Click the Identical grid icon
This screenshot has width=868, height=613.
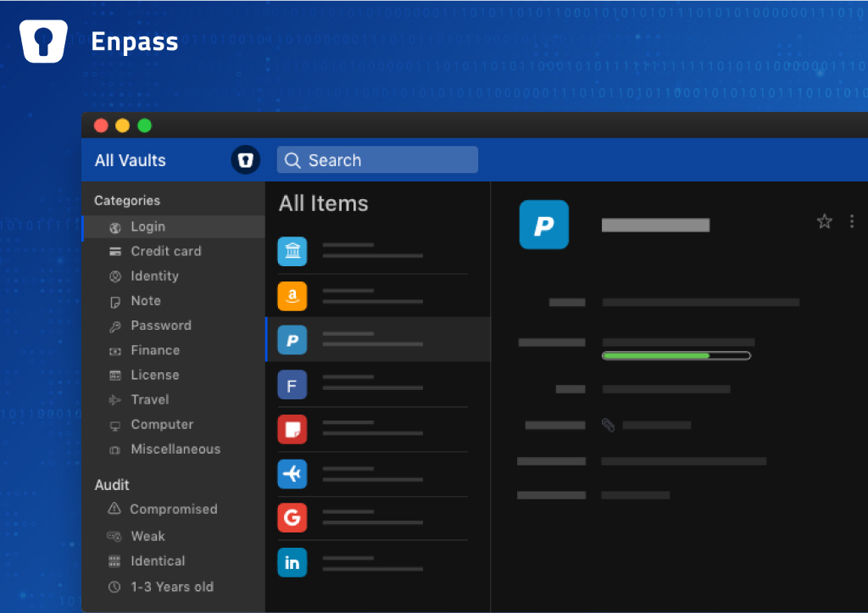[x=114, y=561]
